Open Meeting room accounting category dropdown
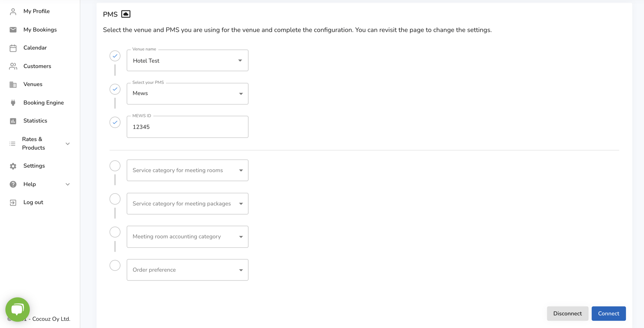This screenshot has width=644, height=328. point(187,237)
